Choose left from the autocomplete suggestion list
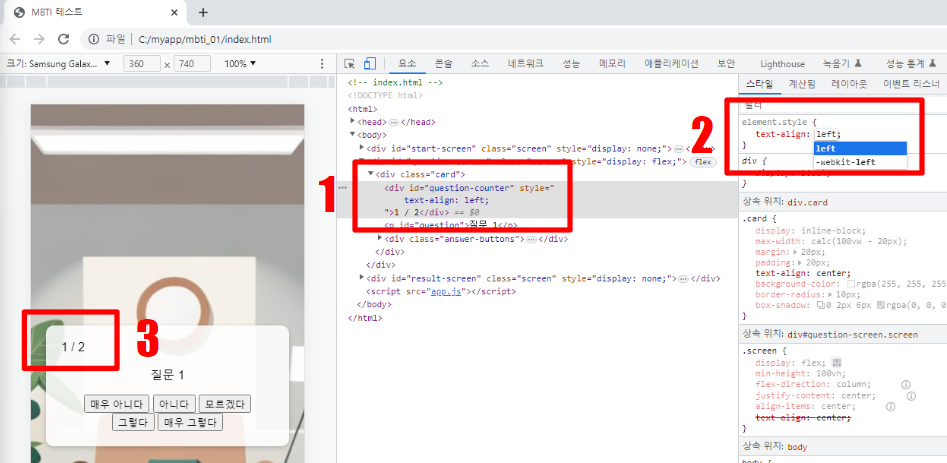Viewport: 947px width, 463px height. point(860,148)
